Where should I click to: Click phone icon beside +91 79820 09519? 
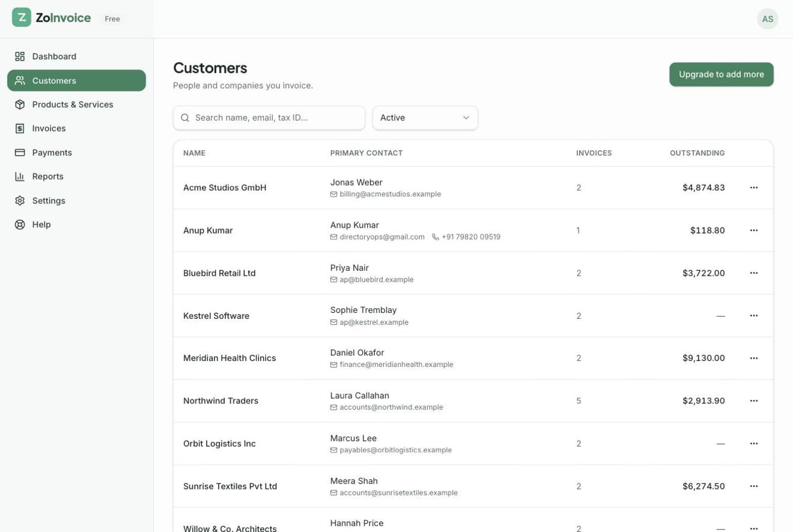click(436, 237)
